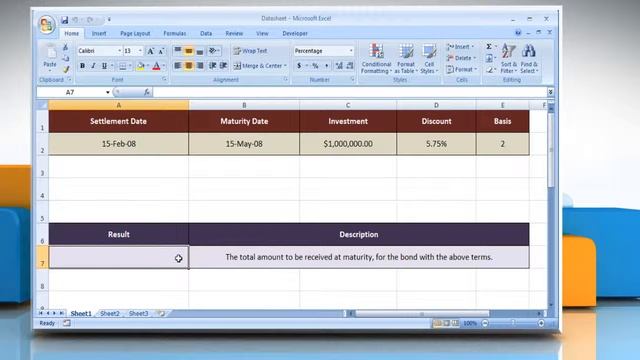The height and width of the screenshot is (360, 640).
Task: Open the Review tab
Action: click(234, 33)
